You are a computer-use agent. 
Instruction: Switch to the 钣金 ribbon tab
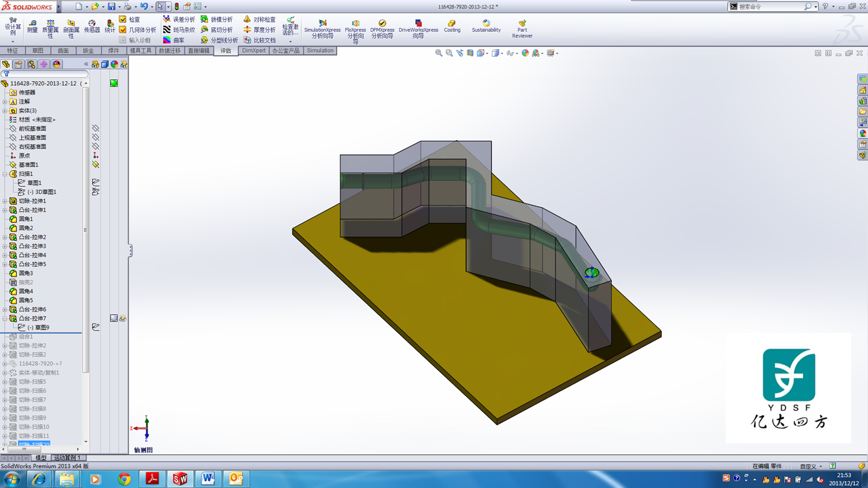tap(88, 51)
